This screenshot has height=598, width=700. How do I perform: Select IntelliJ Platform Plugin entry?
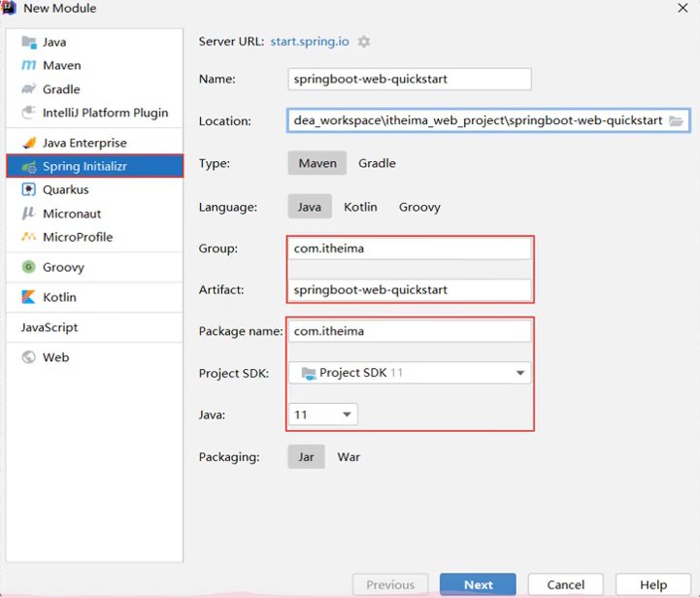click(x=94, y=113)
